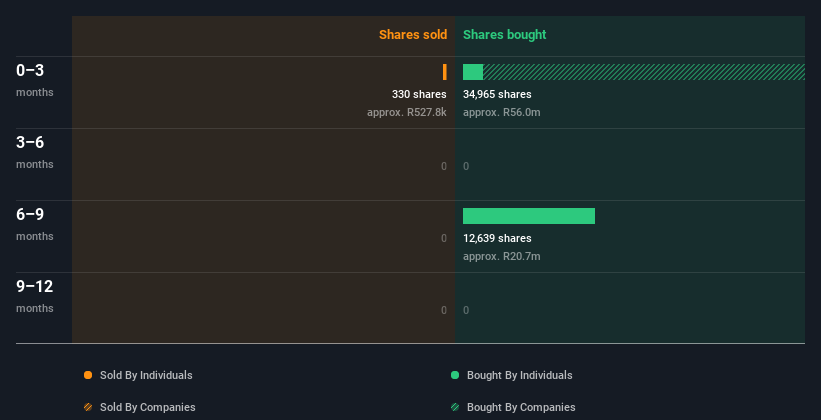821x420 pixels.
Task: Click the hatched companies bar in 0–3 months
Action: pos(644,72)
